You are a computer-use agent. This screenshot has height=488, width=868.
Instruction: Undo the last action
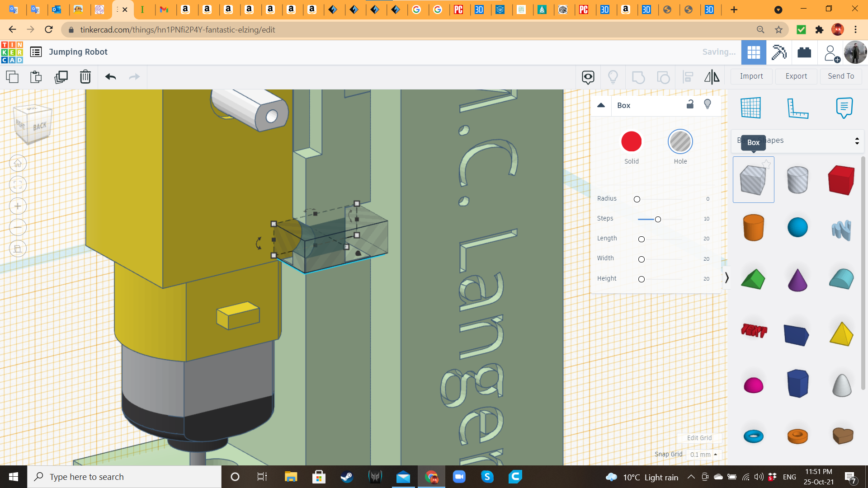[110, 77]
